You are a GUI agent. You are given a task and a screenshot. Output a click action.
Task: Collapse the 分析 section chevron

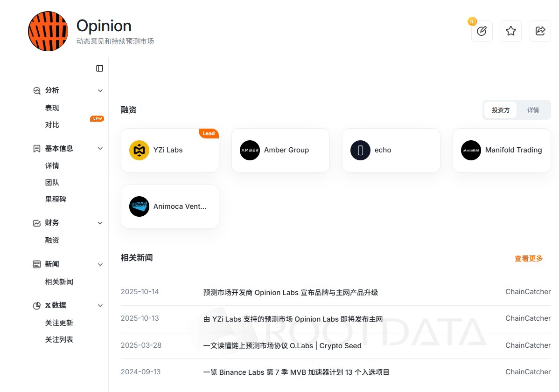[x=100, y=90]
